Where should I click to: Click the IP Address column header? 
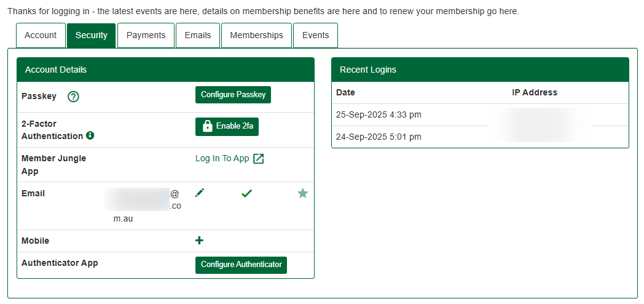point(534,92)
